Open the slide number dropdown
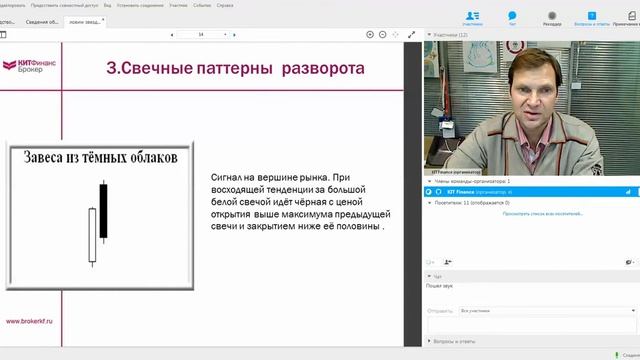The width and height of the screenshot is (640, 360). point(225,35)
